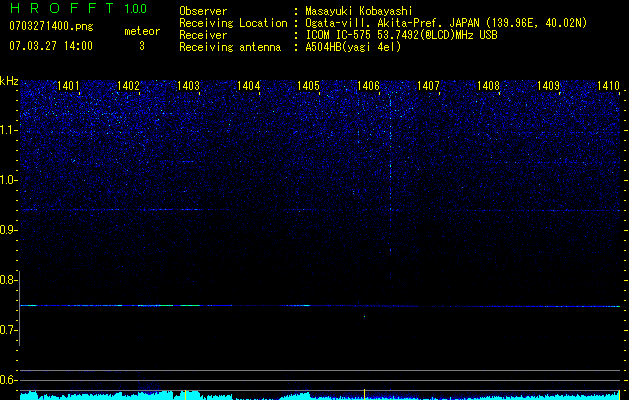Click the 1403 time tick label
Viewport: 629px width, 400px height.
point(188,86)
